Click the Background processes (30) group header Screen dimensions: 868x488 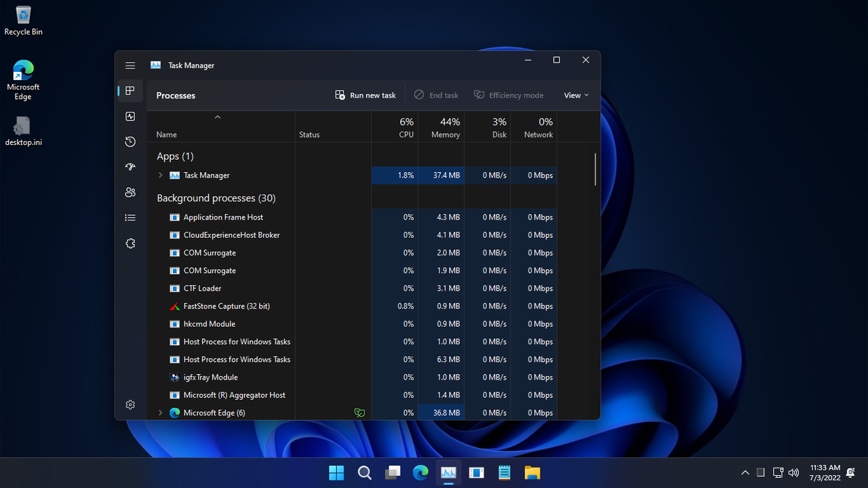pos(216,199)
